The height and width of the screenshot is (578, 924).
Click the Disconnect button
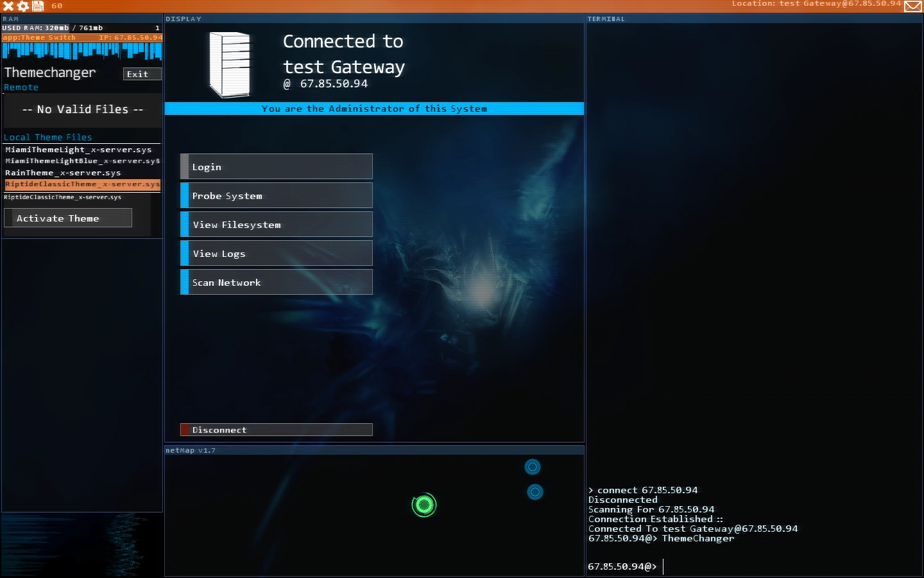point(277,430)
